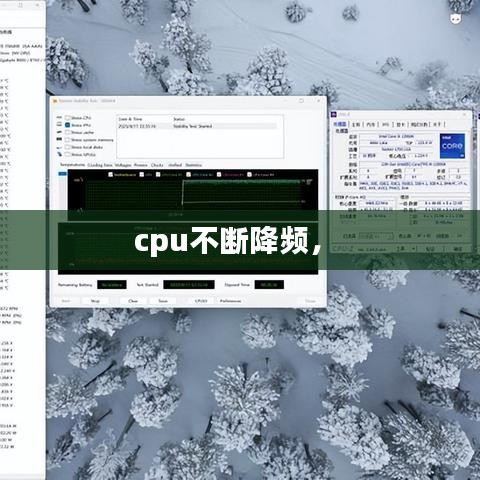Switch to the Temperatures tab

click(72, 165)
